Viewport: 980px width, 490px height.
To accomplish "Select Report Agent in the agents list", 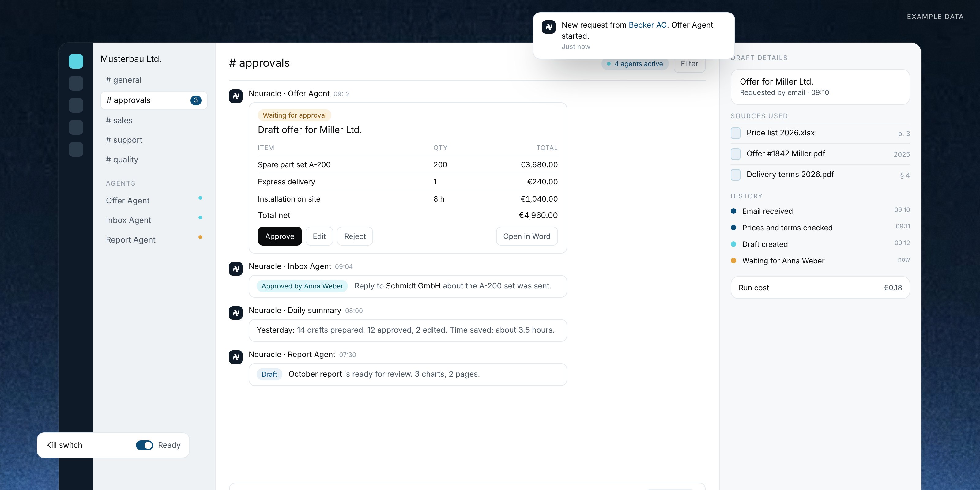I will point(154,240).
